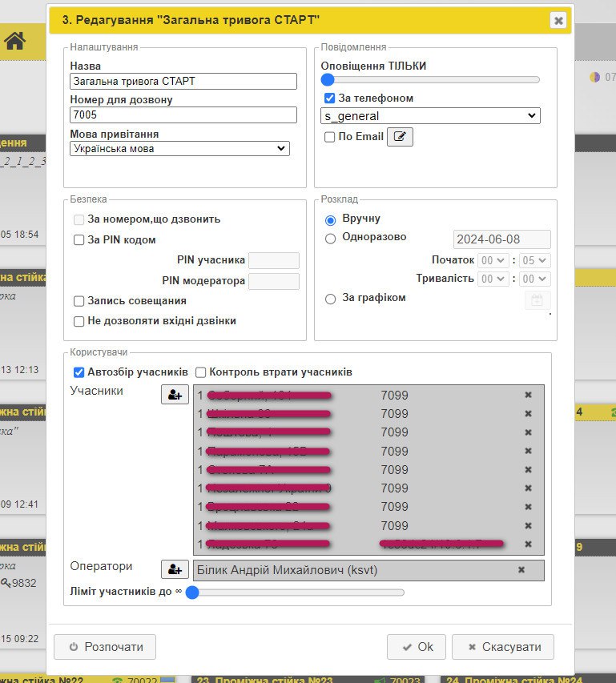Open the calendar icon for За графіком
The width and height of the screenshot is (616, 683).
[x=537, y=300]
